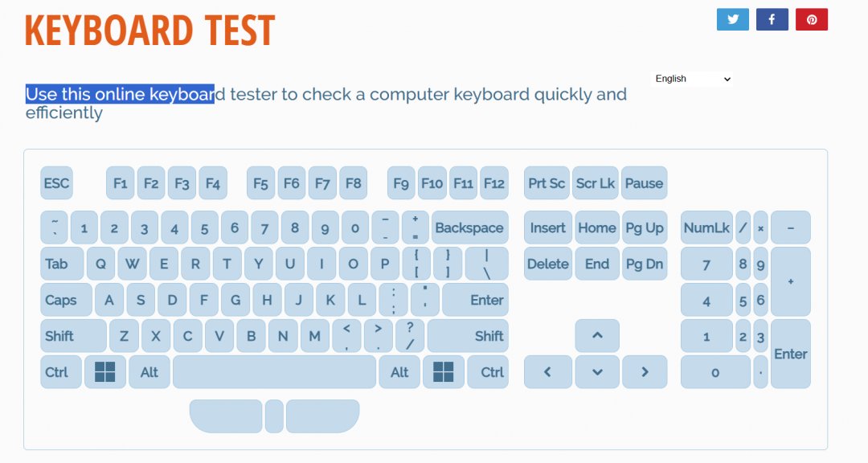Click the ESC key

56,183
